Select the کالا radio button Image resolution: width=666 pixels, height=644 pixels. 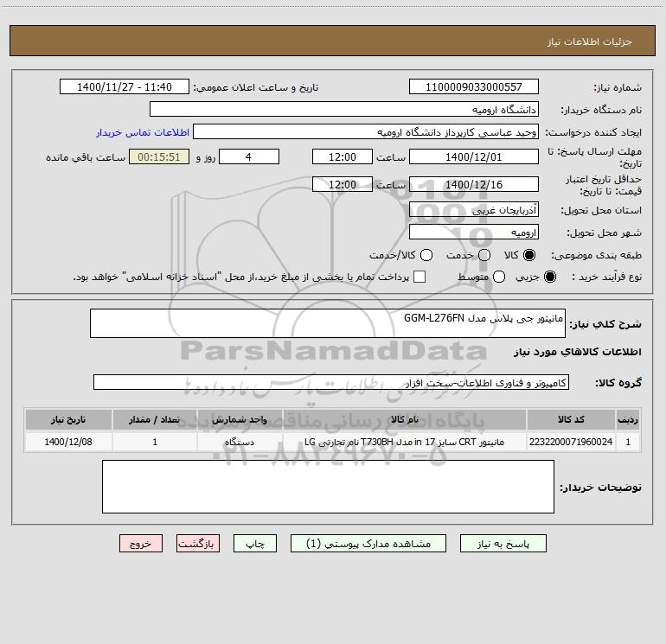pyautogui.click(x=529, y=255)
